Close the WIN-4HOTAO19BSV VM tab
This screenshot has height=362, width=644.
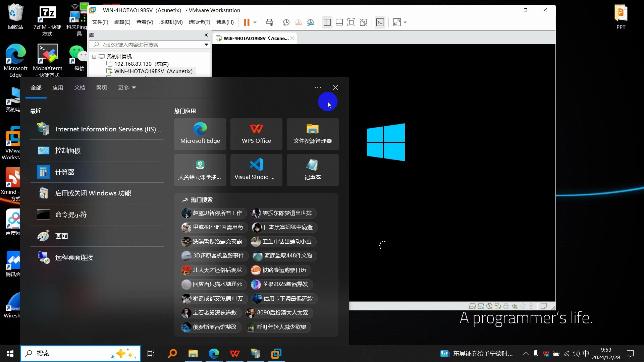point(292,38)
